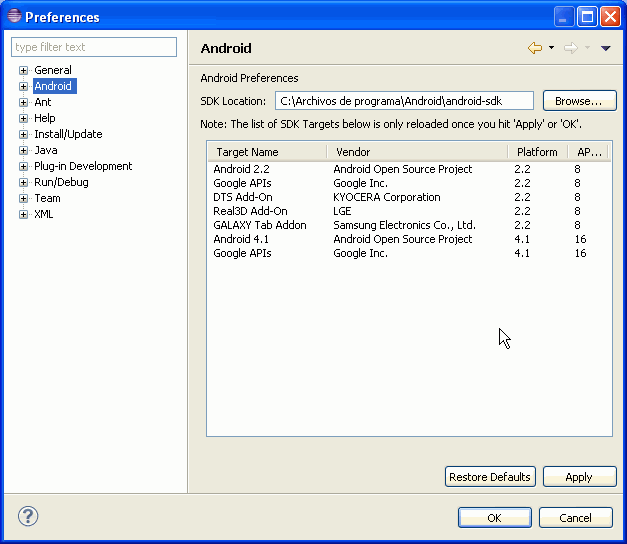Open the Forward history dropdown arrow
The height and width of the screenshot is (544, 627).
(x=587, y=48)
